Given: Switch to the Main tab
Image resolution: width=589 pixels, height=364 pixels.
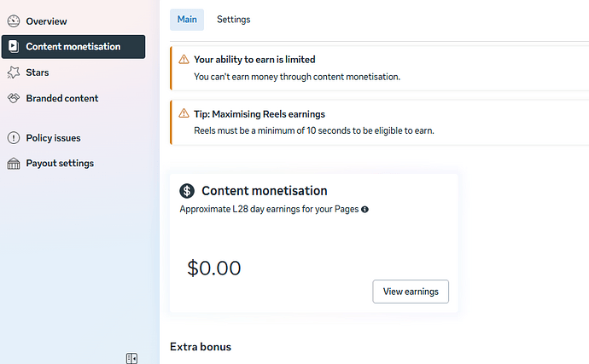Looking at the screenshot, I should point(186,19).
